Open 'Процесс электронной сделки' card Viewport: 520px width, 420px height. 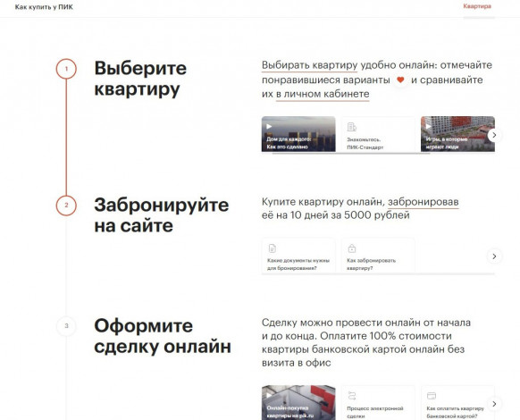378,403
